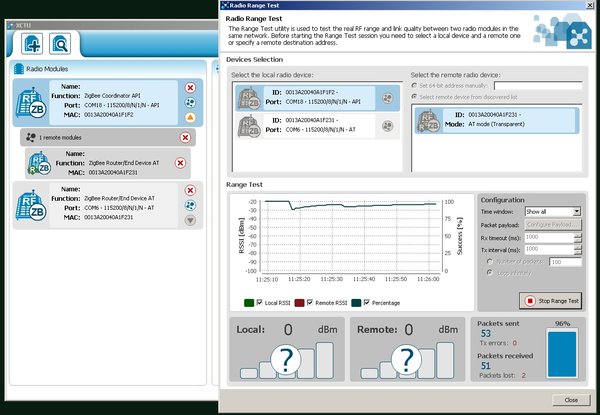The image size is (600, 415).
Task: Click the 'Packets lost: 2' text
Action: point(502,376)
